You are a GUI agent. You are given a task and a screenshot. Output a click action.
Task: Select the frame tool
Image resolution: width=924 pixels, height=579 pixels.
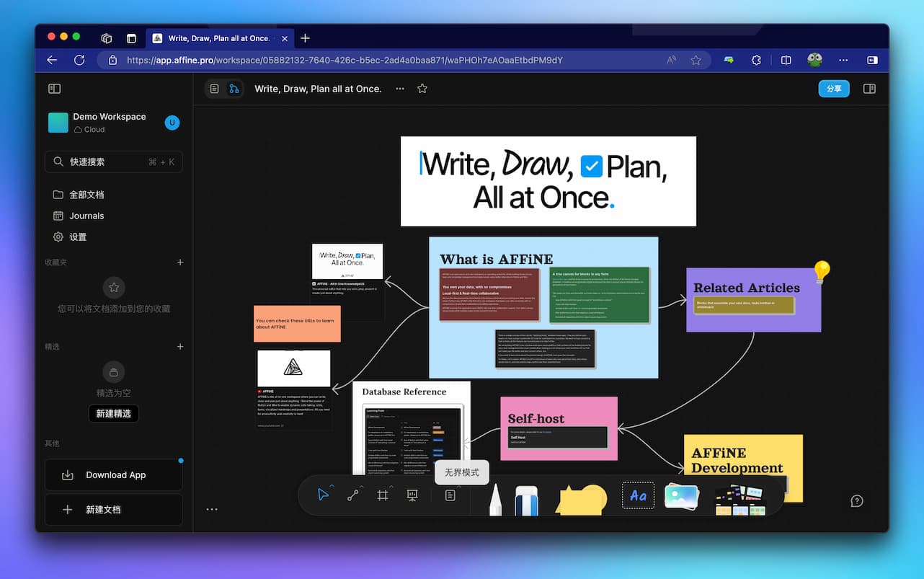[383, 495]
